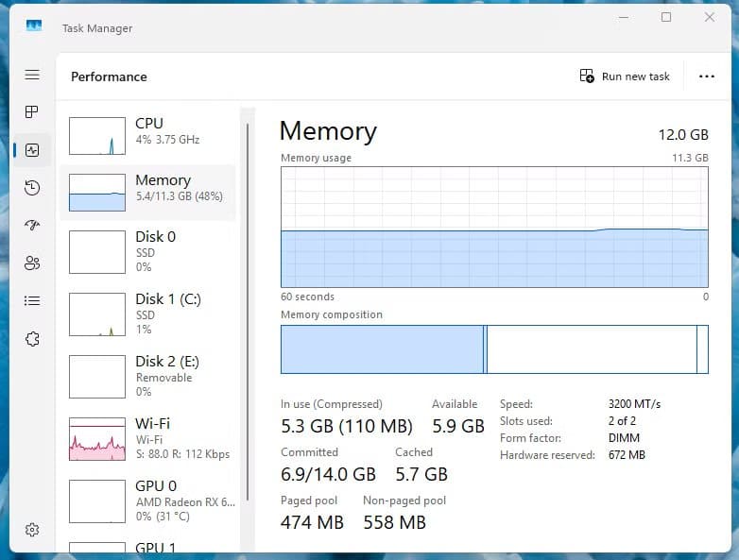
Task: Open the Users page icon
Action: point(32,263)
